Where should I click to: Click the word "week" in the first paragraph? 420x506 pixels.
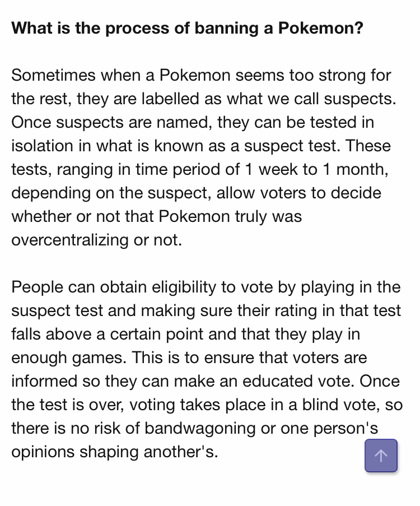[278, 169]
